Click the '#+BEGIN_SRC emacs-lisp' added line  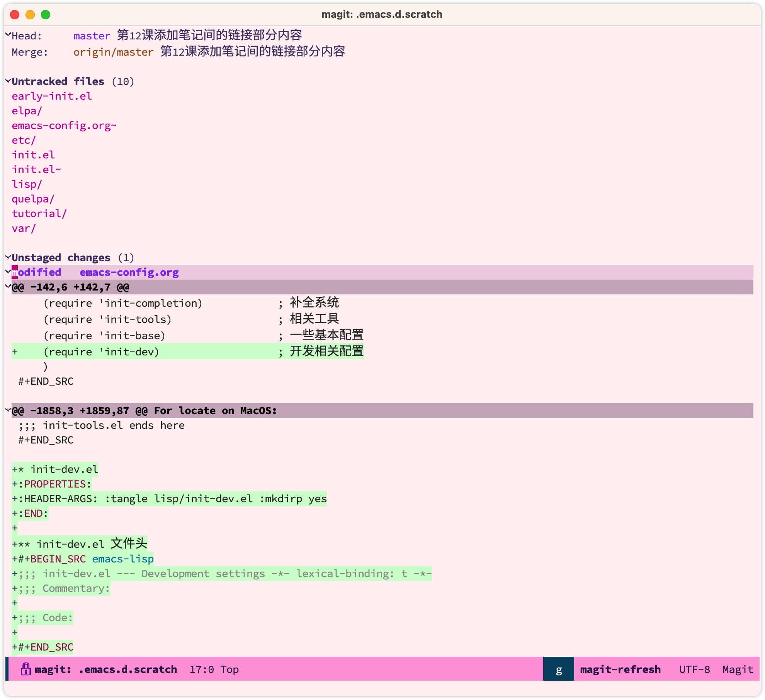tap(83, 559)
